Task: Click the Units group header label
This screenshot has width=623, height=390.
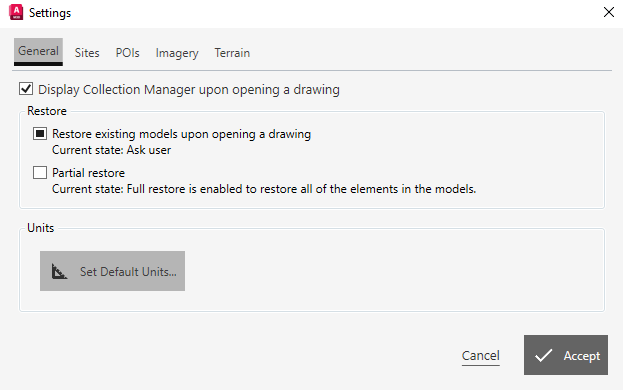Action: [41, 228]
